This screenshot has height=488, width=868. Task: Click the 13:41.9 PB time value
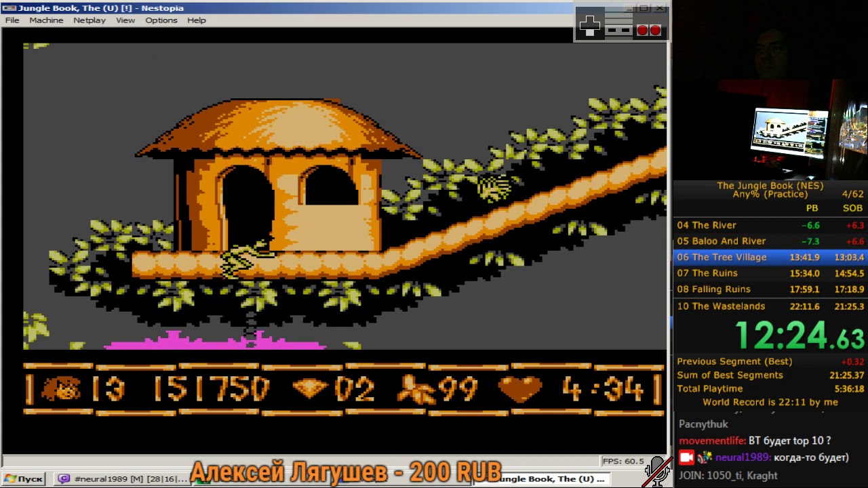tap(805, 258)
